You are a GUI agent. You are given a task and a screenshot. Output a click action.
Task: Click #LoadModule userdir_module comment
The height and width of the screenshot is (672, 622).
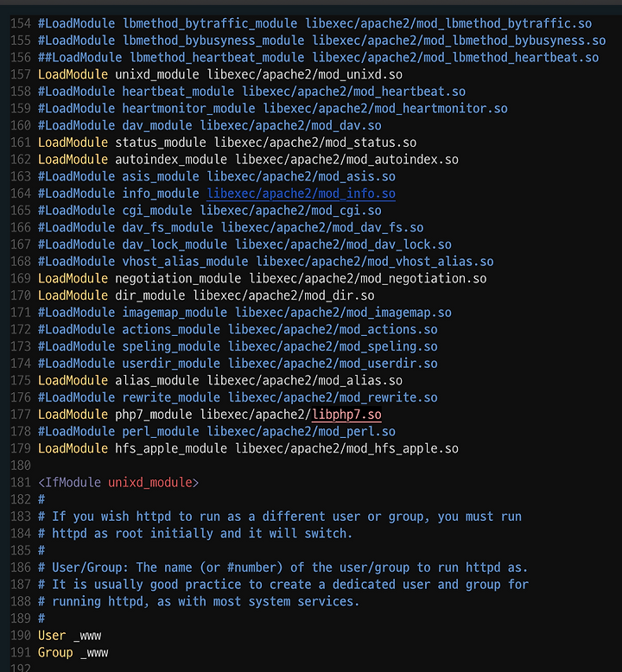(238, 364)
